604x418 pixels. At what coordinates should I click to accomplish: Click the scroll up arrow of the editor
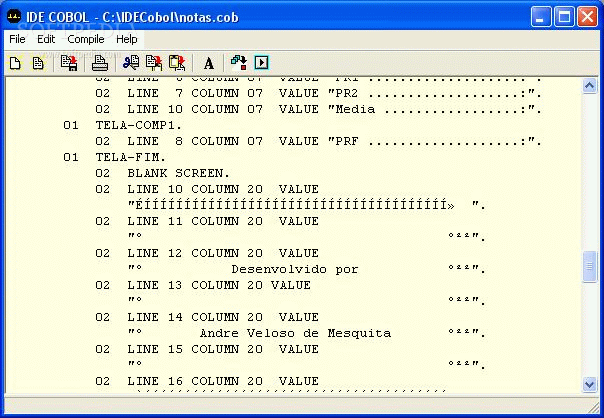coord(589,85)
